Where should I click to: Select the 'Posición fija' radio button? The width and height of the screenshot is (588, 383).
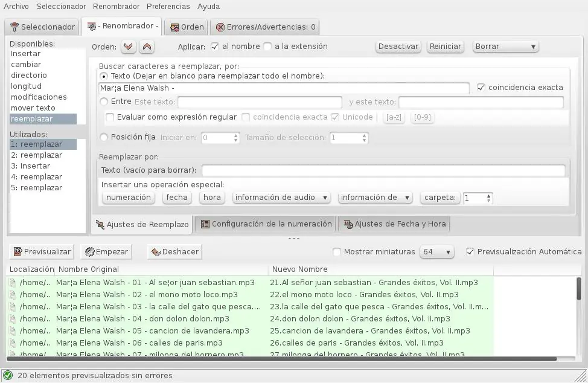(x=104, y=137)
